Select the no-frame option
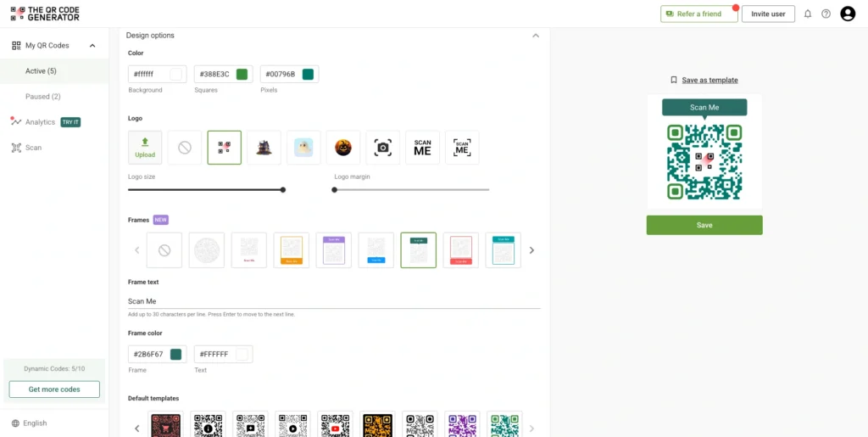Image resolution: width=868 pixels, height=437 pixels. point(164,250)
